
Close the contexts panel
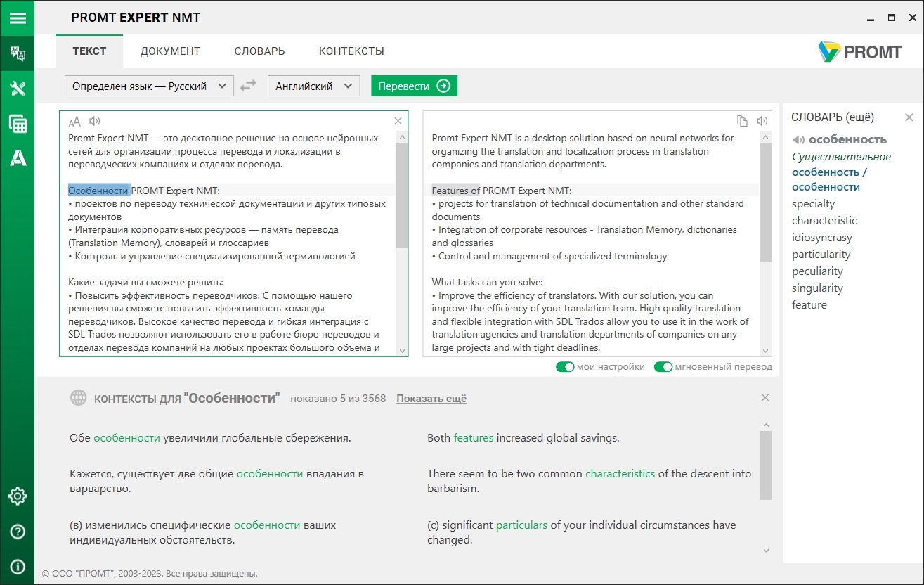click(x=765, y=398)
